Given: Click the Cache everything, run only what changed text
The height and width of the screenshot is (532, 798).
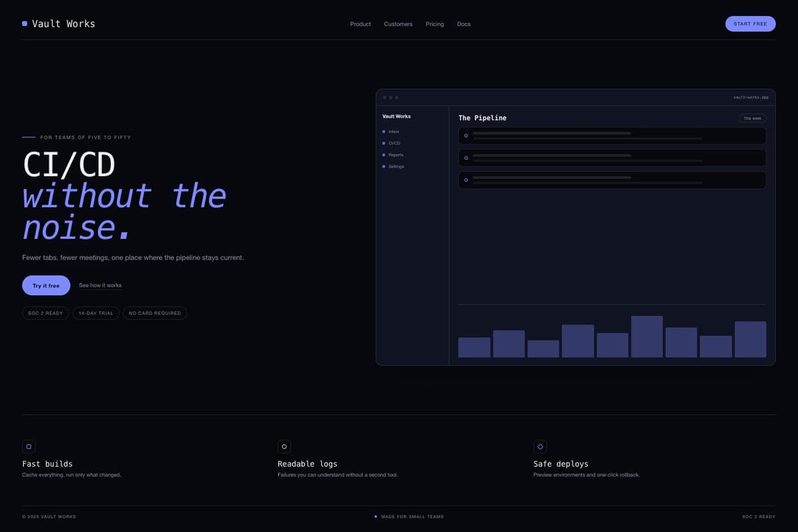Looking at the screenshot, I should pyautogui.click(x=72, y=475).
